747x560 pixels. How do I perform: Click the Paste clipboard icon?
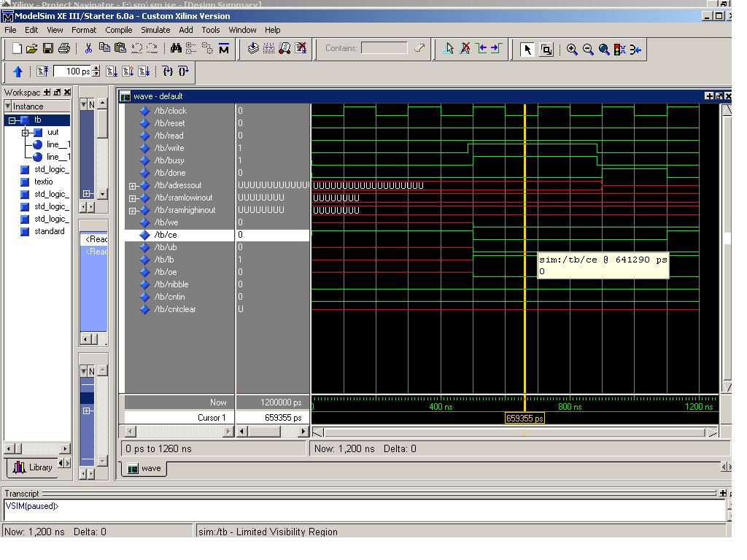coord(120,47)
